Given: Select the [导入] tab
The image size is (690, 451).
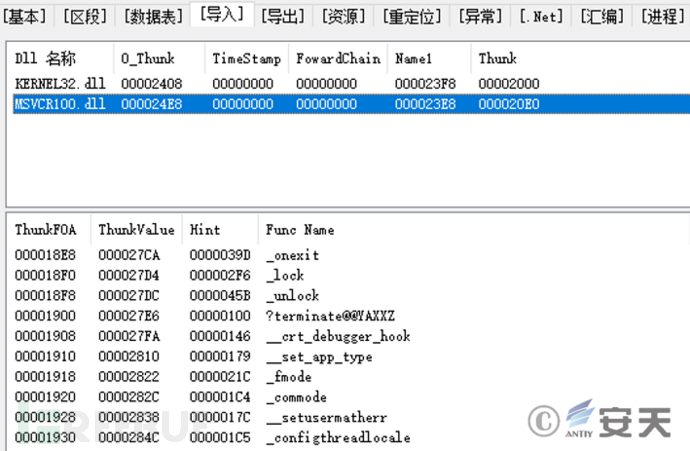Looking at the screenshot, I should [x=222, y=15].
